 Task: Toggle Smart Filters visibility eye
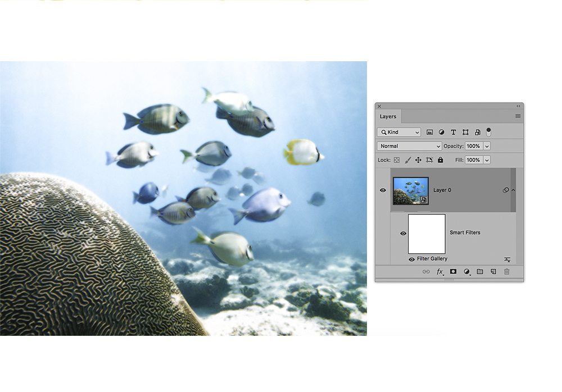403,233
